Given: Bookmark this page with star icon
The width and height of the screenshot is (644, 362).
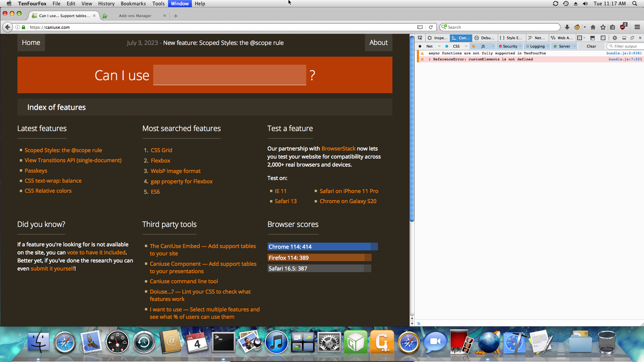Looking at the screenshot, I should click(x=603, y=27).
